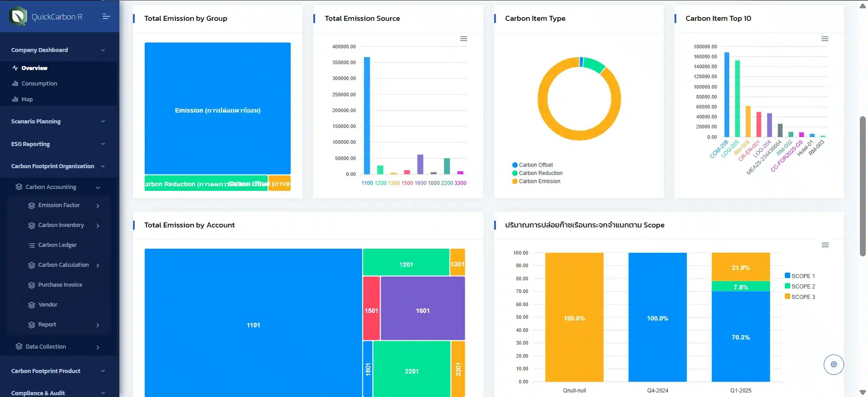The width and height of the screenshot is (868, 397).
Task: Open the Scope chart hamburger menu icon
Action: click(825, 245)
